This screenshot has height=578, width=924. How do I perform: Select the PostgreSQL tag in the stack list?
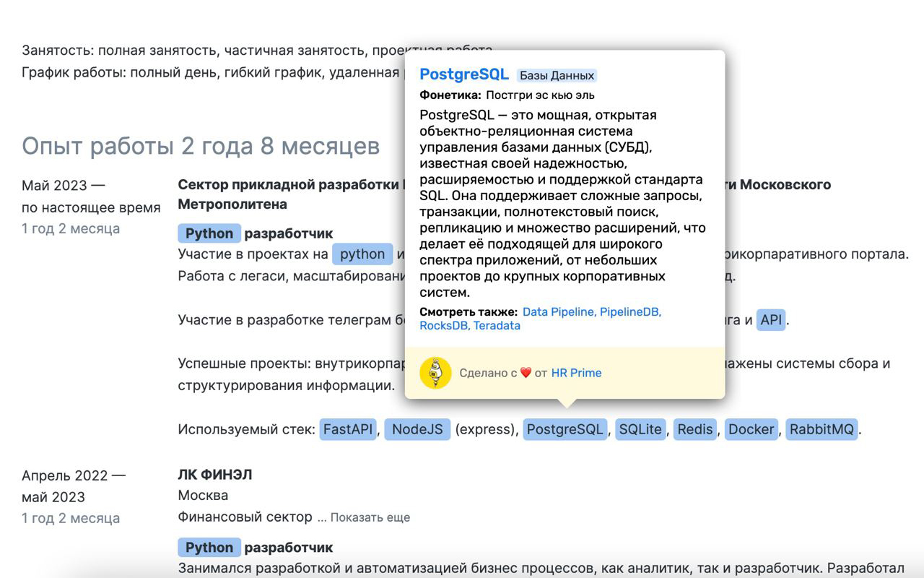point(565,429)
